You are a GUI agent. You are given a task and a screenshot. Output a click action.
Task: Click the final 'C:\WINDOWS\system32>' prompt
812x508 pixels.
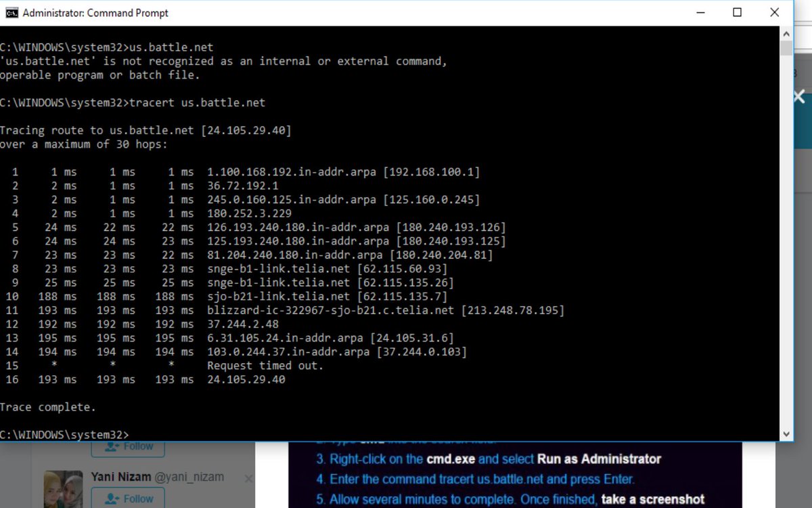[x=64, y=435]
